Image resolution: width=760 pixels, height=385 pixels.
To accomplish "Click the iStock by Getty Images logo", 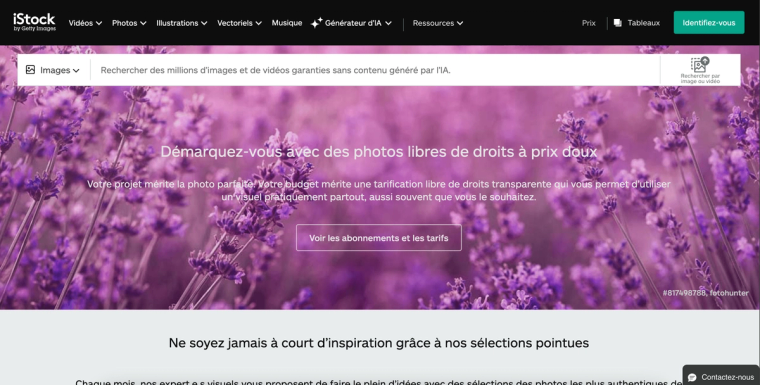I will (x=34, y=22).
